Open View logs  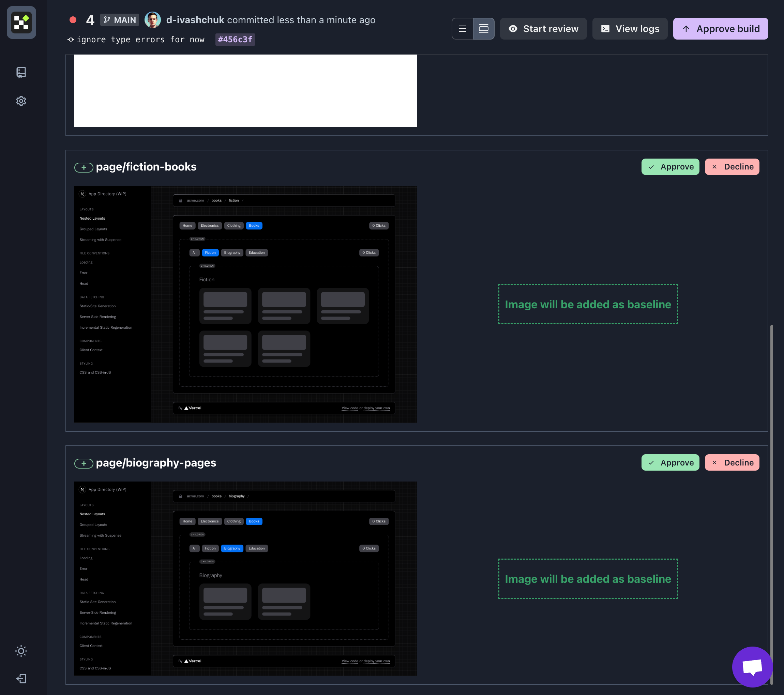[x=630, y=29]
